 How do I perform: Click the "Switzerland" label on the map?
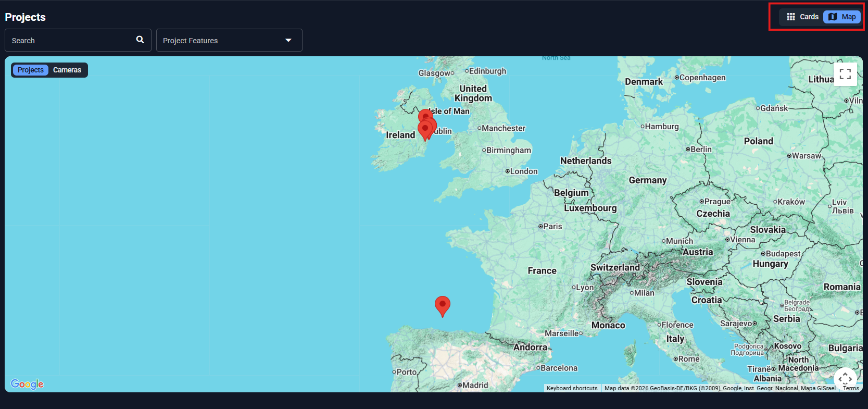[615, 267]
